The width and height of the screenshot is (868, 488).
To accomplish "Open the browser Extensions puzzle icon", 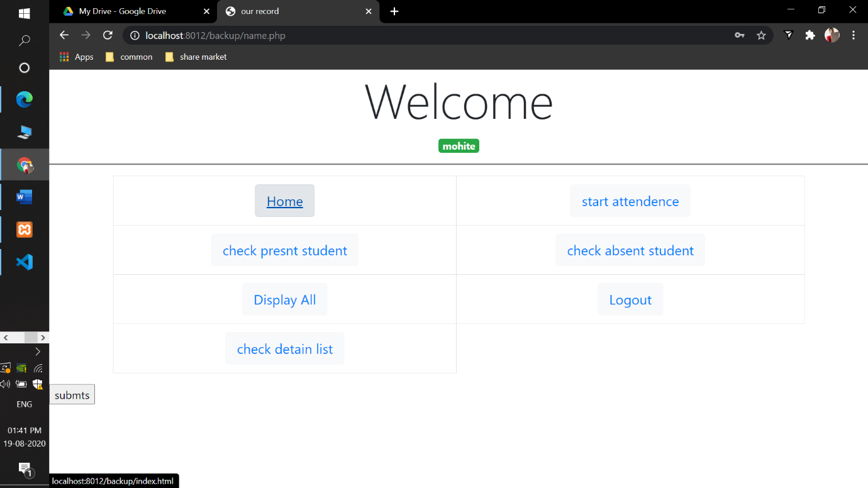I will click(810, 35).
